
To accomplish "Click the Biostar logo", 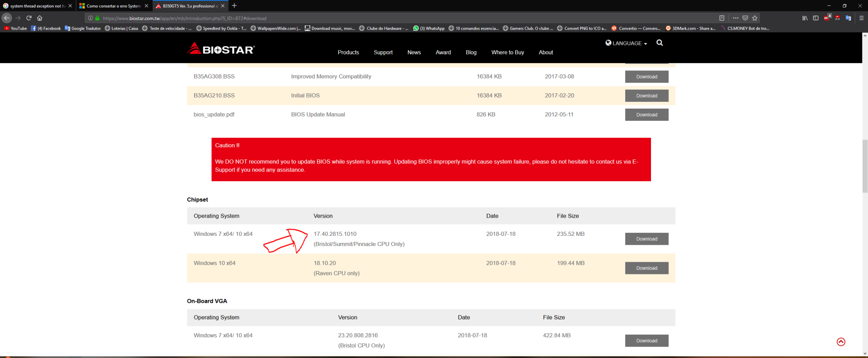I will (x=221, y=49).
